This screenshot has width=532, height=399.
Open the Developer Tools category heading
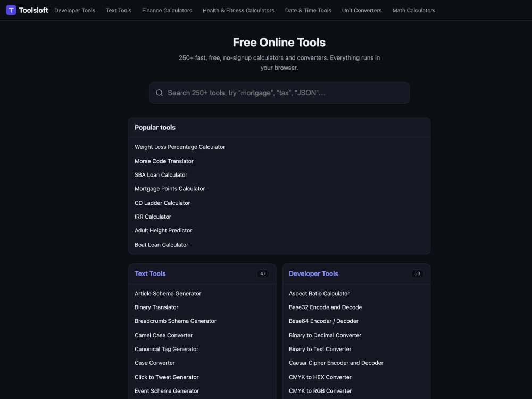313,274
